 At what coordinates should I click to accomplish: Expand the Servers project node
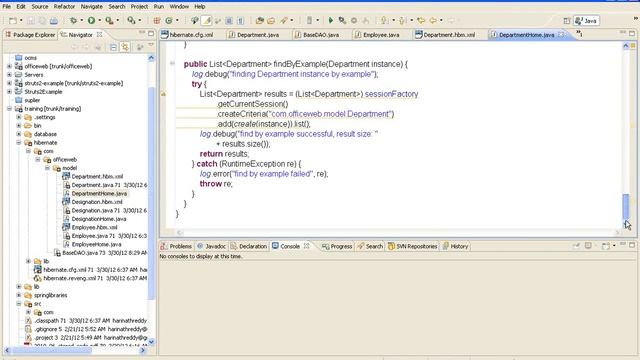tap(9, 75)
